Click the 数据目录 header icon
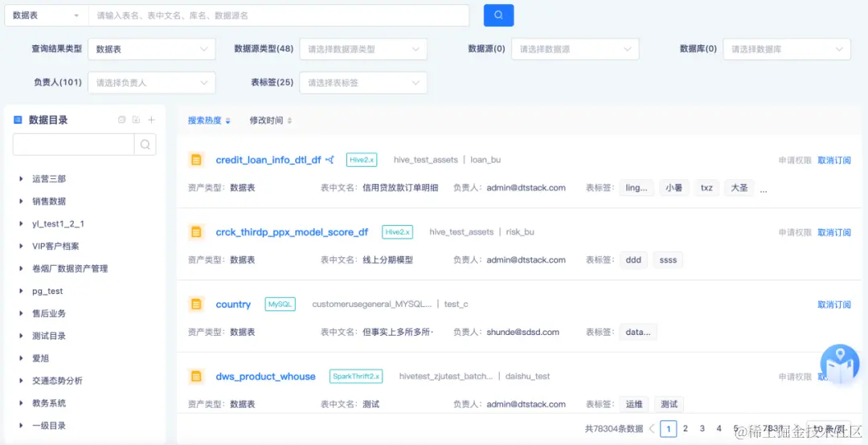The image size is (868, 445). (18, 120)
